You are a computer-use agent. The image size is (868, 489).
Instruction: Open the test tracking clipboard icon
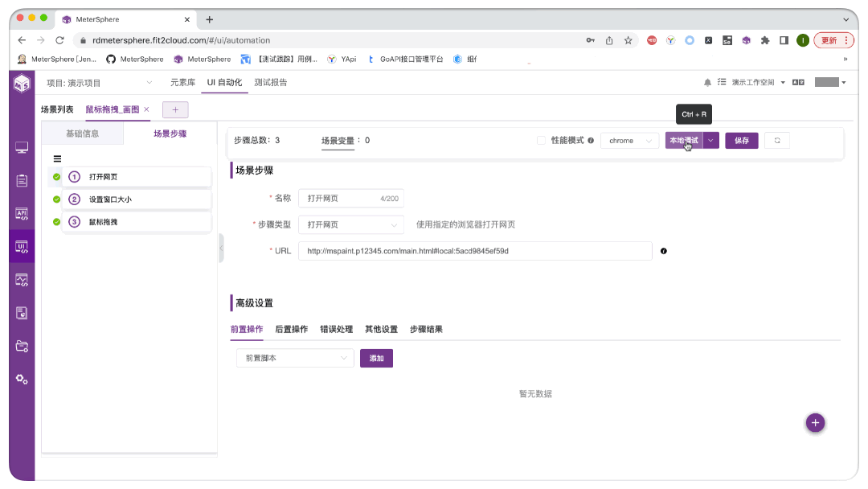(x=22, y=181)
